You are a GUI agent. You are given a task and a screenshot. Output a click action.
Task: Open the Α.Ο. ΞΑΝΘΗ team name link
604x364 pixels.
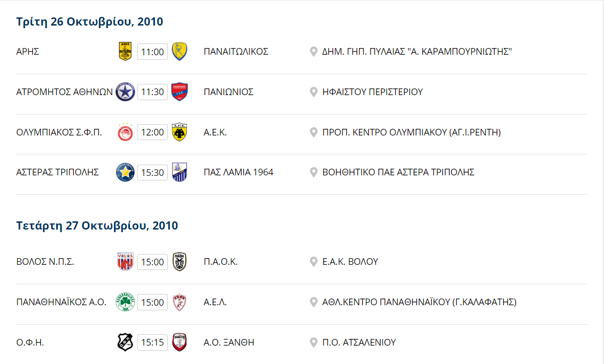pos(229,342)
